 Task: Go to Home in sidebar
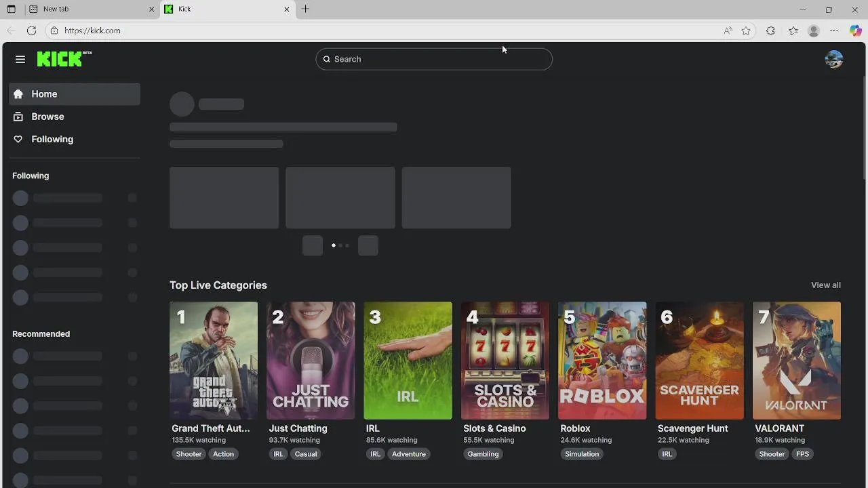click(x=75, y=94)
